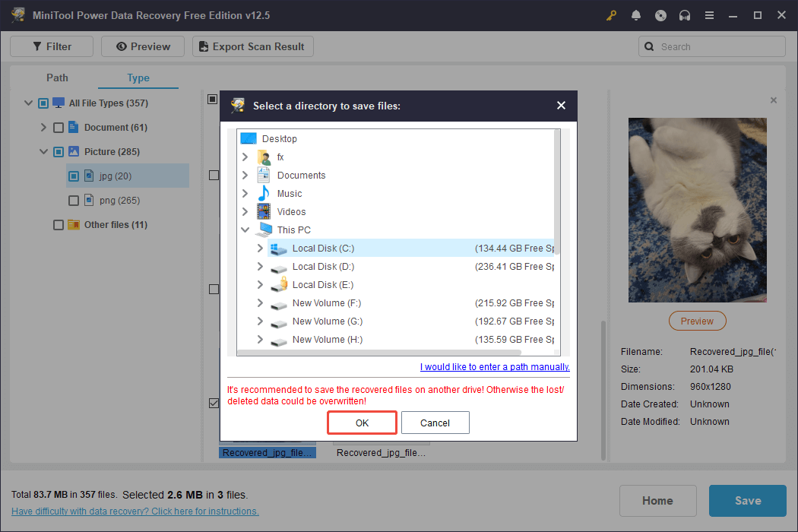Click the All File Types monitor icon
This screenshot has width=798, height=532.
pyautogui.click(x=59, y=103)
